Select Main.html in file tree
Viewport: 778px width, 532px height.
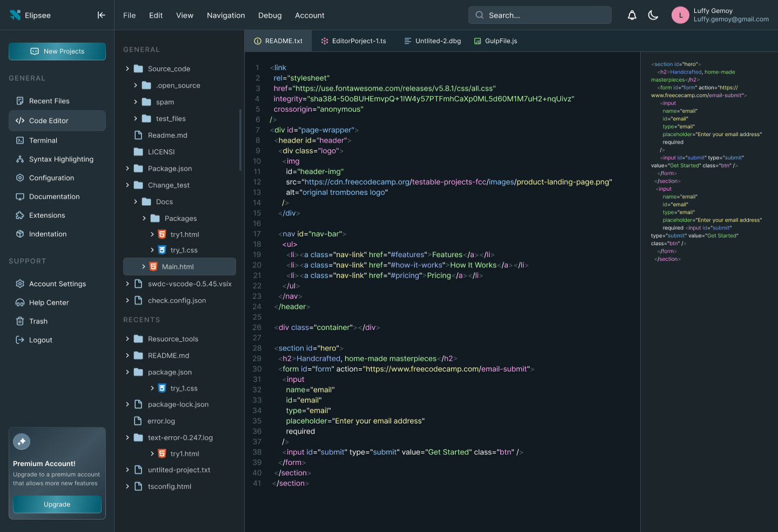point(178,267)
